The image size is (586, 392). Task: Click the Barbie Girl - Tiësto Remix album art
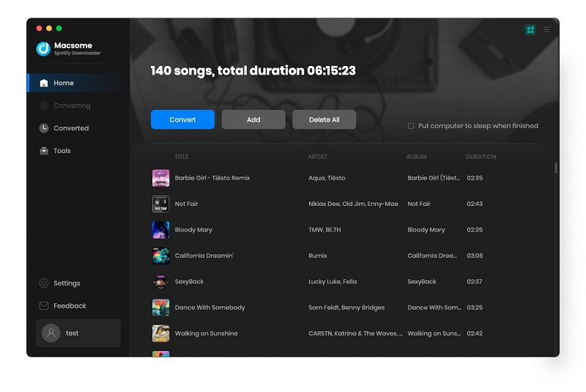pos(160,178)
